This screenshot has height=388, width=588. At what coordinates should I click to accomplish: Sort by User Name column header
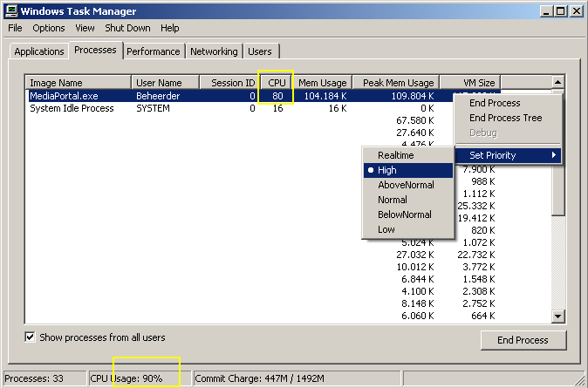click(x=165, y=83)
